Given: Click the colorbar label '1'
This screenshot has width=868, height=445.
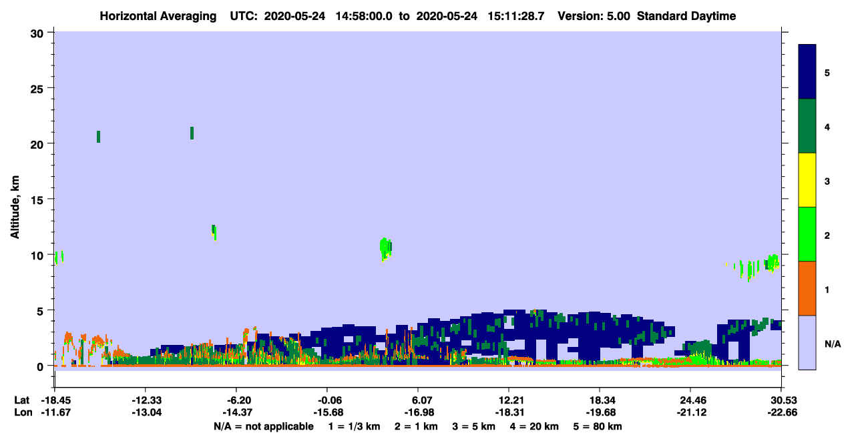Looking at the screenshot, I should click(x=827, y=289).
